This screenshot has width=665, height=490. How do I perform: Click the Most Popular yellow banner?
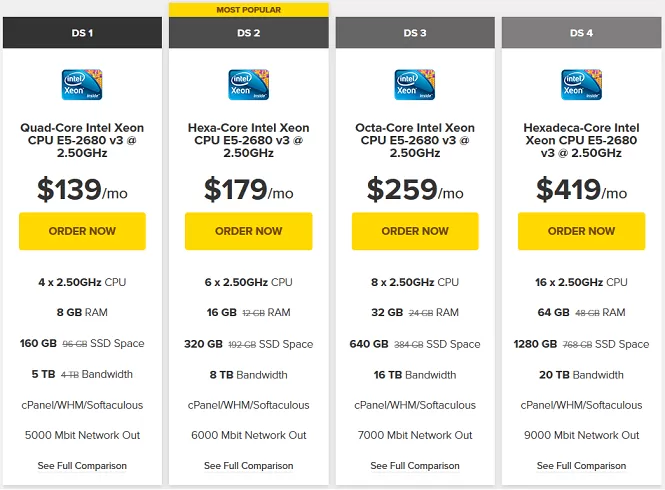point(249,10)
